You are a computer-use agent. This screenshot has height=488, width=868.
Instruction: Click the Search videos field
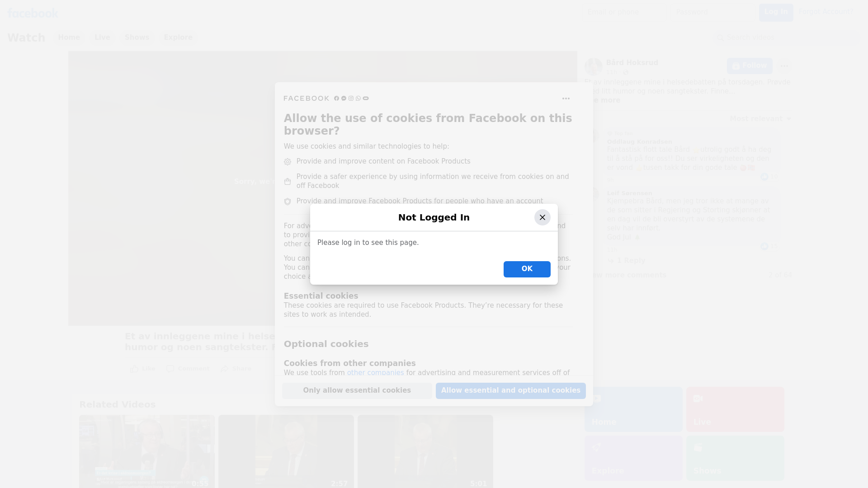786,38
